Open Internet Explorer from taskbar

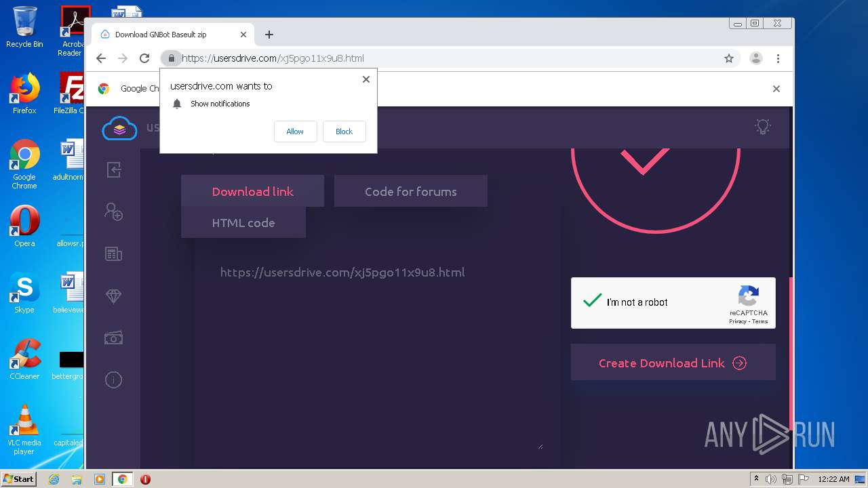point(54,479)
